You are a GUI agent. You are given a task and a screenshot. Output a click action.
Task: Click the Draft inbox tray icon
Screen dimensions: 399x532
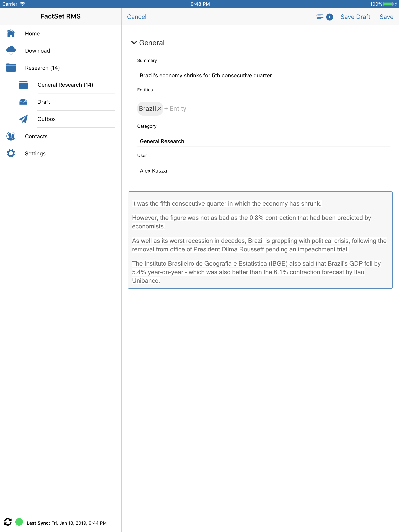pos(23,102)
